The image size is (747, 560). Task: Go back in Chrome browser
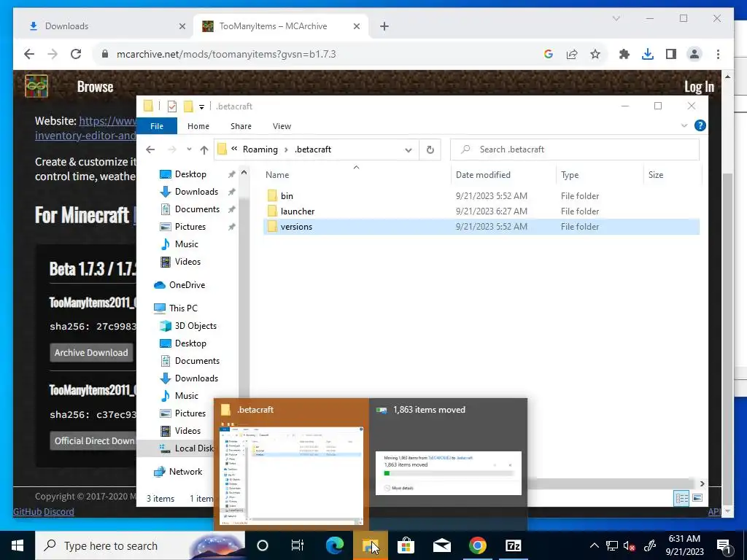click(x=29, y=54)
